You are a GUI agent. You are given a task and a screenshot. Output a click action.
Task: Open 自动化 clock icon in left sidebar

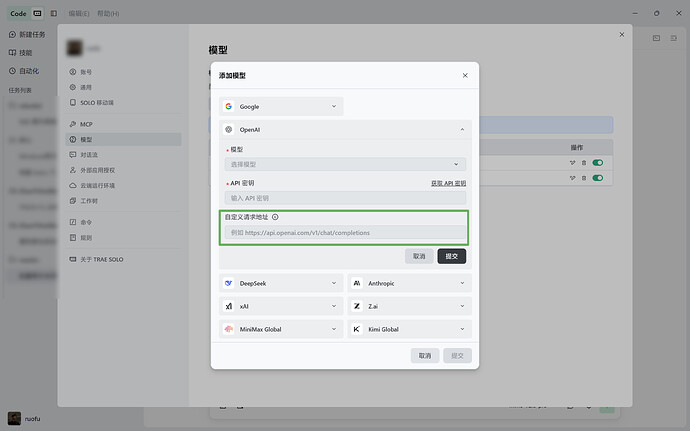[x=12, y=70]
